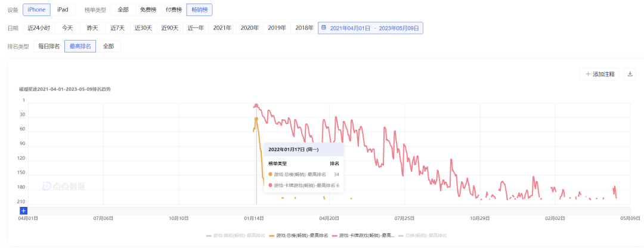Image resolution: width=644 pixels, height=248 pixels.
Task: Switch chart type to 免费榜
Action: pos(148,10)
